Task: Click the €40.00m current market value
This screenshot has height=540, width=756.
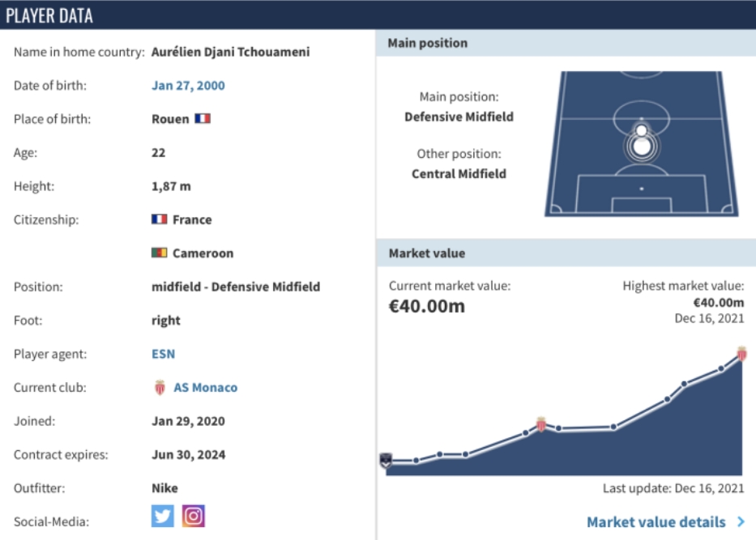Action: point(427,307)
